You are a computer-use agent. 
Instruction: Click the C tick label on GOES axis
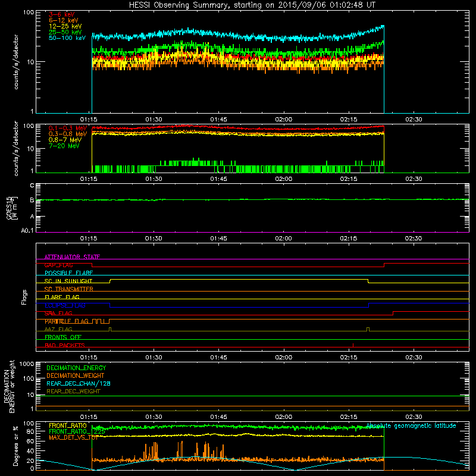[x=32, y=186]
